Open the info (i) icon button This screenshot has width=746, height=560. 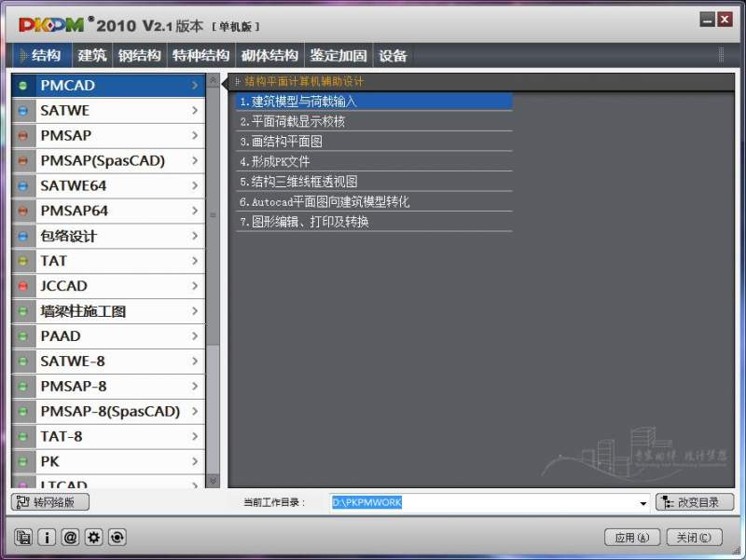[47, 538]
